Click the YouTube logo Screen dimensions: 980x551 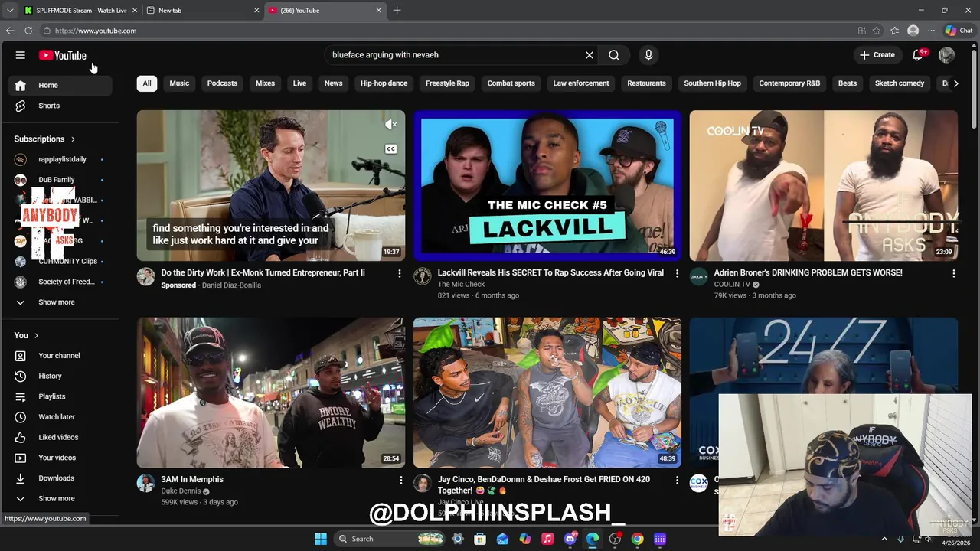pyautogui.click(x=63, y=55)
